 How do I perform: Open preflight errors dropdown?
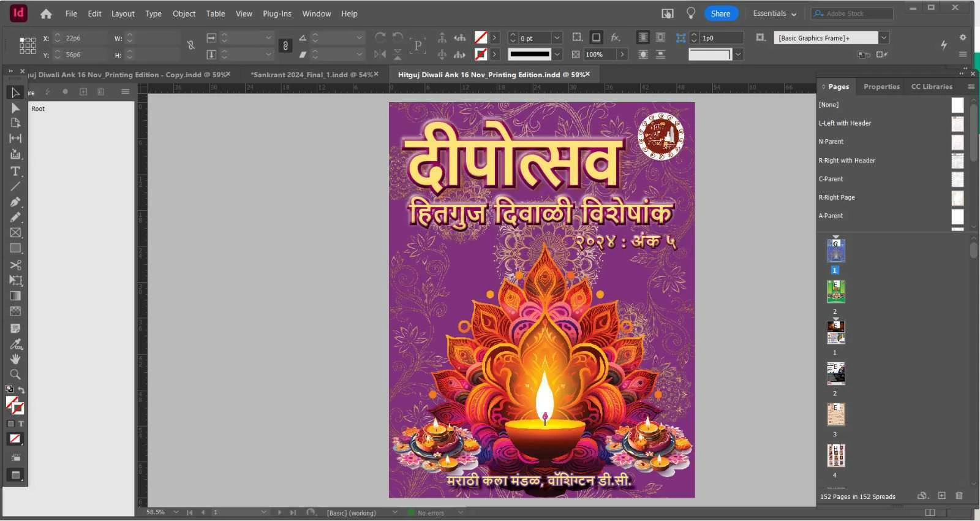click(461, 512)
